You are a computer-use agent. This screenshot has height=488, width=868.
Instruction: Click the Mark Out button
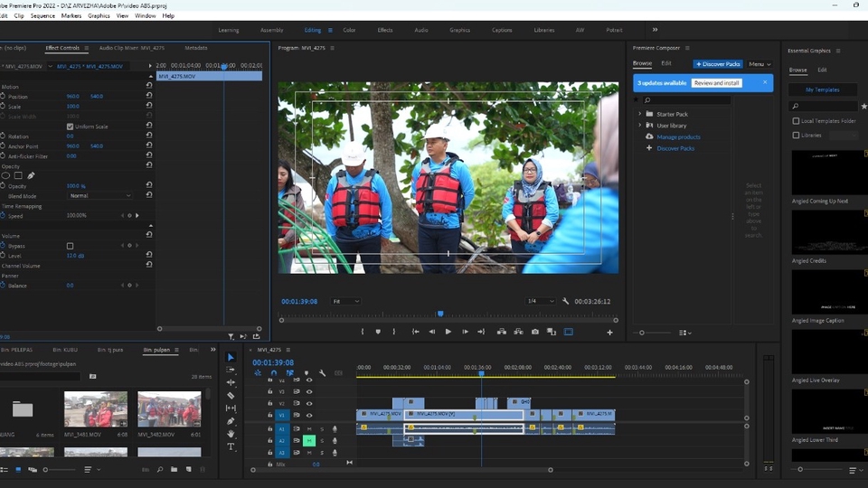tap(393, 332)
